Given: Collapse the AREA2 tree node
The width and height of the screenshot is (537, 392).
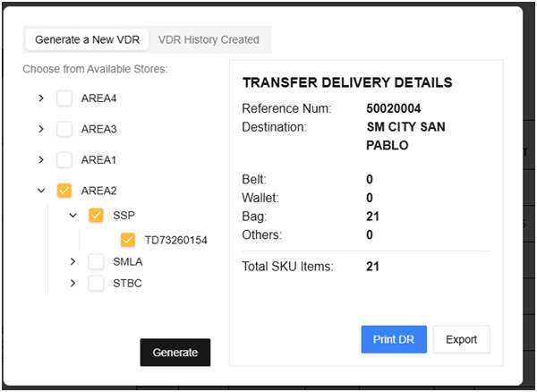Looking at the screenshot, I should pos(41,190).
